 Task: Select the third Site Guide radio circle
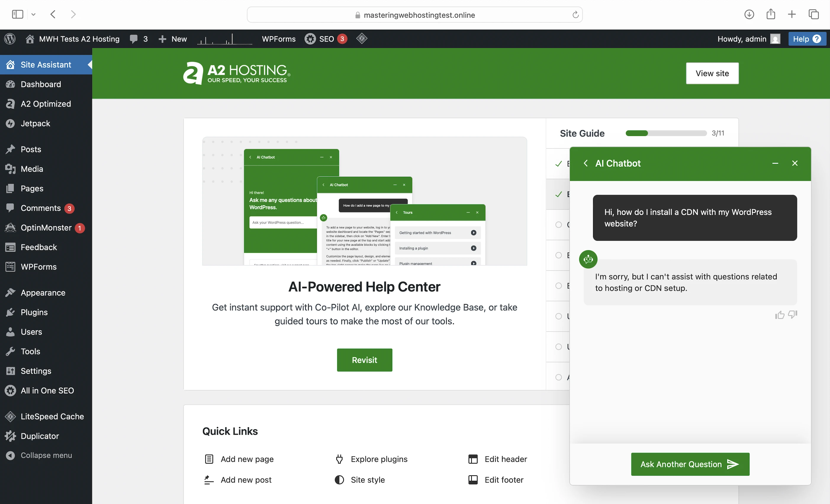[559, 285]
